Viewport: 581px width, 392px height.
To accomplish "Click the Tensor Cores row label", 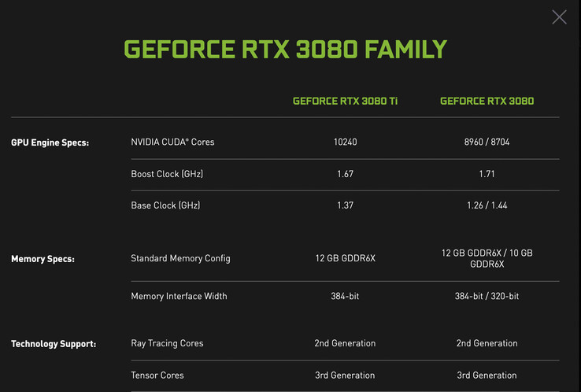I will (156, 375).
